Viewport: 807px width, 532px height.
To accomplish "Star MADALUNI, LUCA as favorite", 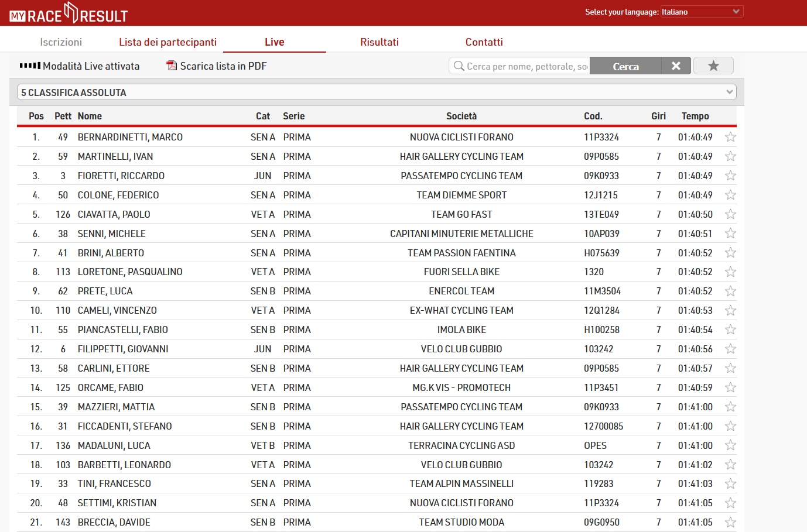I will click(730, 445).
